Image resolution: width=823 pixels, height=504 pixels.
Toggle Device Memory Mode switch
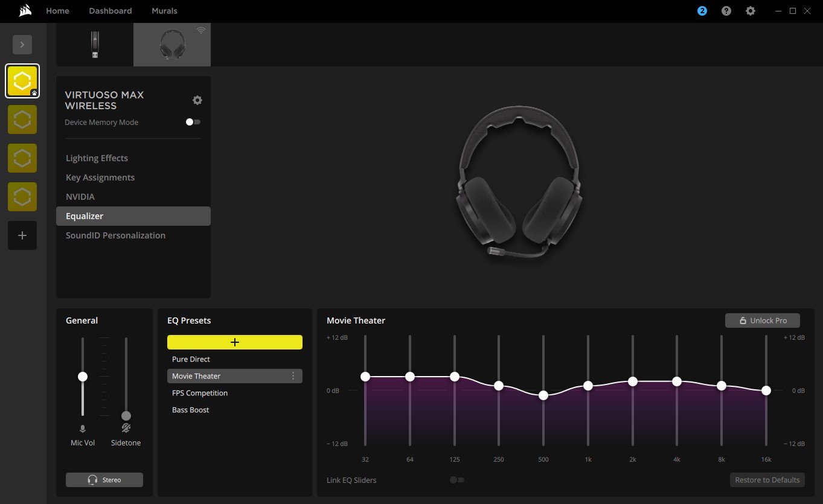193,122
